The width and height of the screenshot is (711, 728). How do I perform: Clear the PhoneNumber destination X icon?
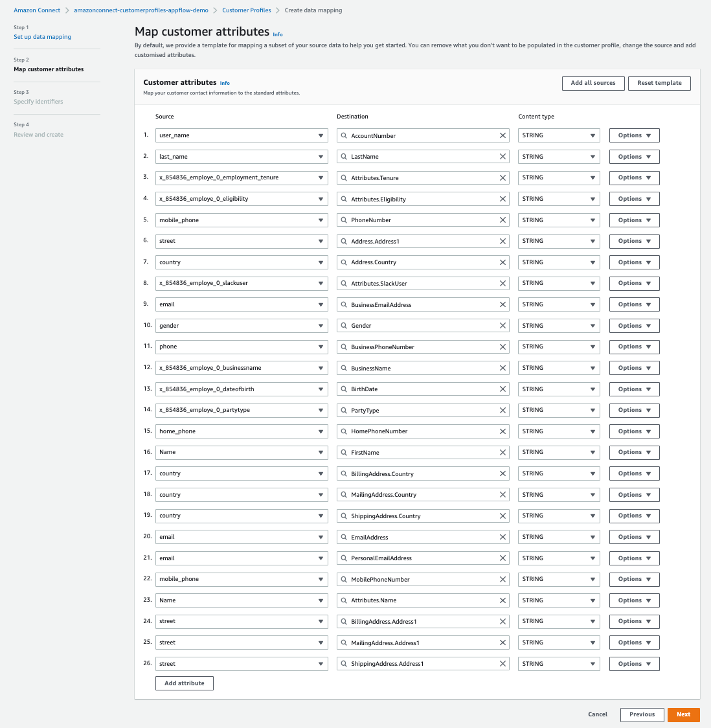(502, 220)
